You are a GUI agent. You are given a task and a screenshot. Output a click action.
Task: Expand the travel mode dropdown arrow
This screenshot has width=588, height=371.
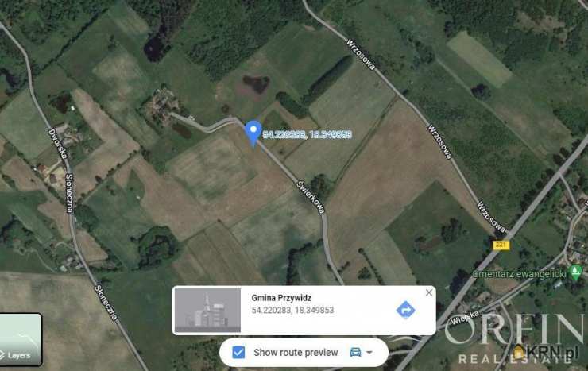[x=369, y=353]
